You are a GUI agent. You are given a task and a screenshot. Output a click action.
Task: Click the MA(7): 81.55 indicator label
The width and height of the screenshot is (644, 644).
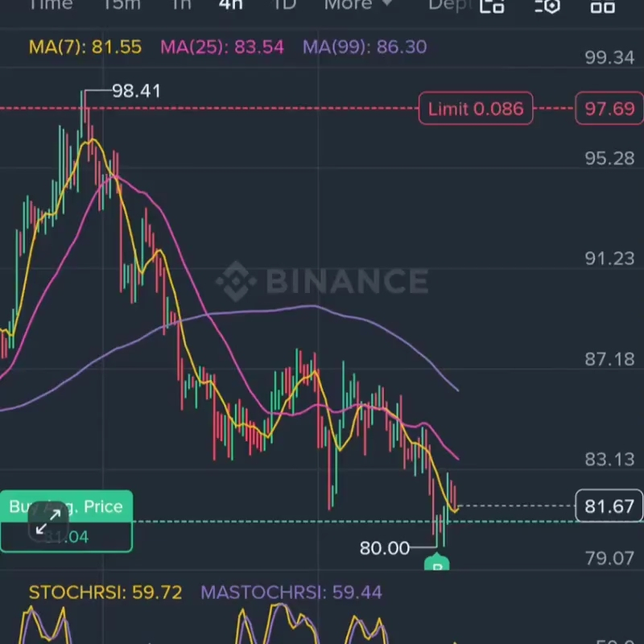pyautogui.click(x=85, y=47)
